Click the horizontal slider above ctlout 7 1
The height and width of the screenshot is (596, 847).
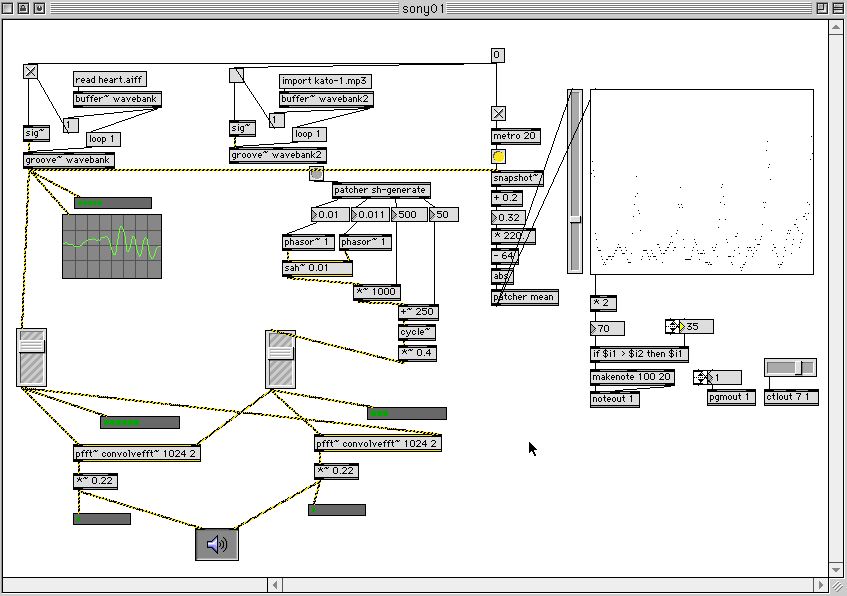pos(790,368)
